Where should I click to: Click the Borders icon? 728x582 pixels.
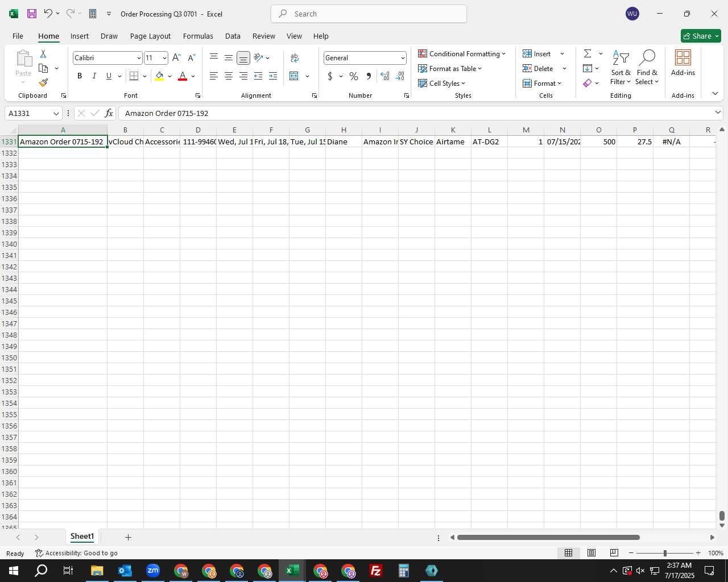point(134,76)
